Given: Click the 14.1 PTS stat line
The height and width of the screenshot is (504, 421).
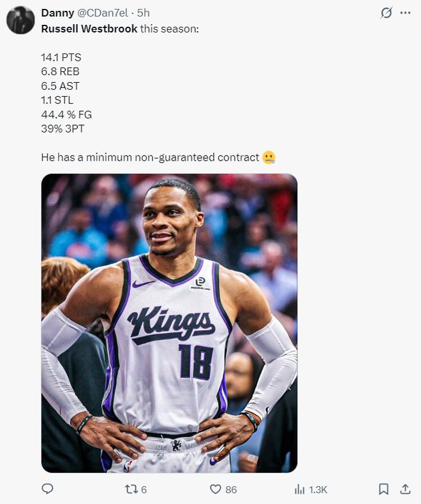Looking at the screenshot, I should pyautogui.click(x=61, y=57).
